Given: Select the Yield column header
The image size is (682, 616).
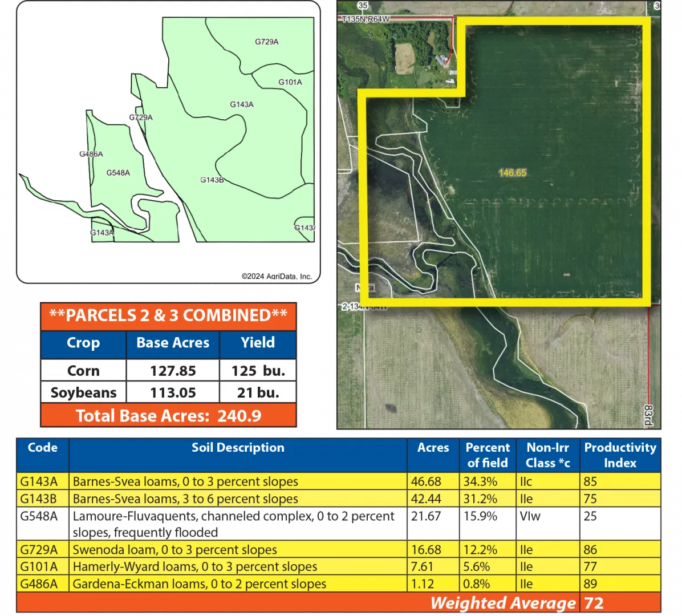Looking at the screenshot, I should (257, 343).
